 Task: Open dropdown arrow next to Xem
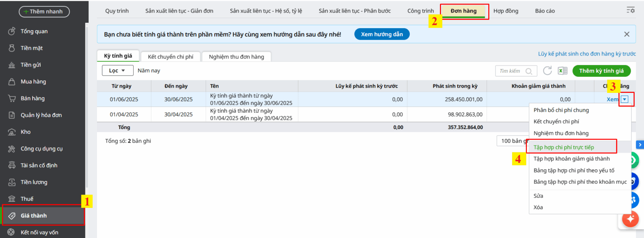pyautogui.click(x=625, y=99)
